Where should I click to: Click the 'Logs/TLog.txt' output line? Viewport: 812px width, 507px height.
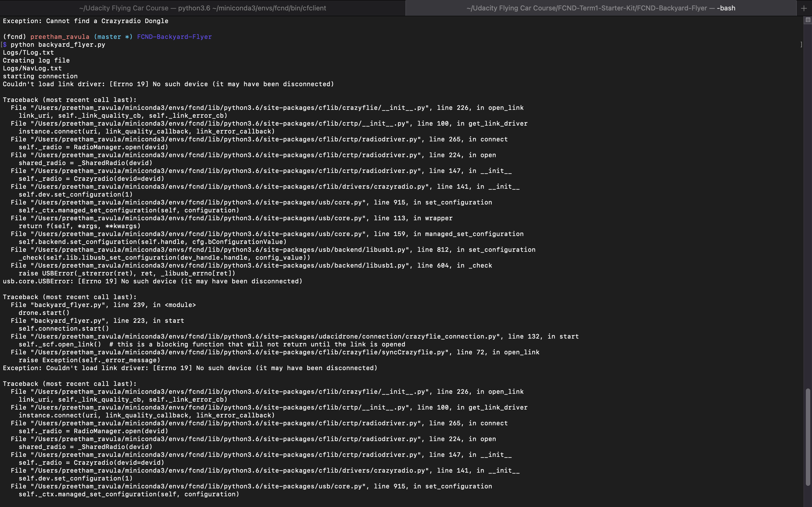(28, 52)
